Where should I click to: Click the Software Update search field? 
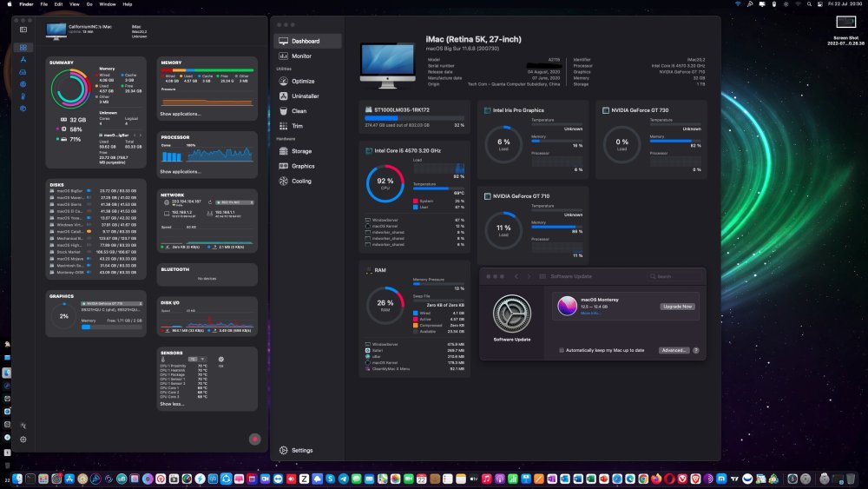tap(674, 276)
